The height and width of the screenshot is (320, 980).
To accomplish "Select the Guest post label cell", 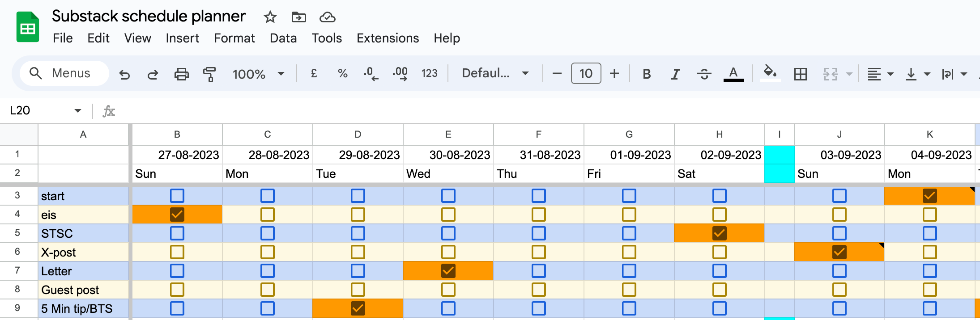I will (x=84, y=290).
